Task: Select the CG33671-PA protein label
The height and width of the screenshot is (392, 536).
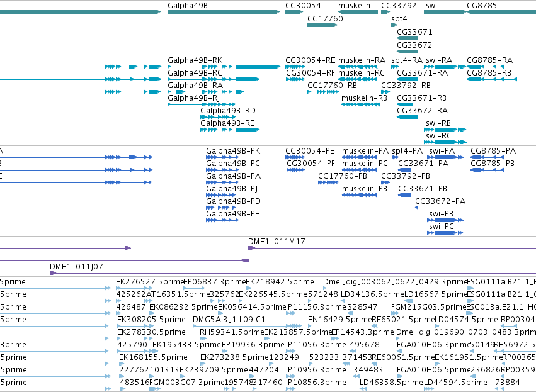Action: click(423, 164)
